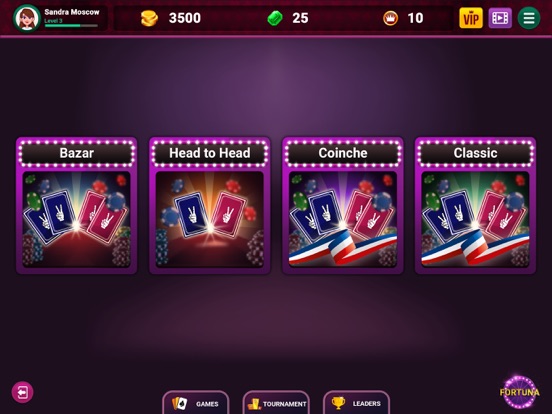Image resolution: width=552 pixels, height=414 pixels.
Task: Select the Head to Head mode card
Action: [x=210, y=206]
